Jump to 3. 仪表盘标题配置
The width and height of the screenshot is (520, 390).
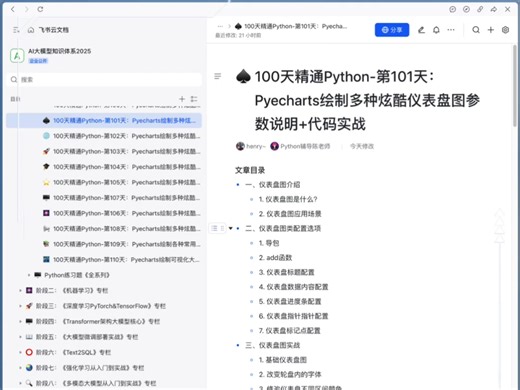click(286, 272)
